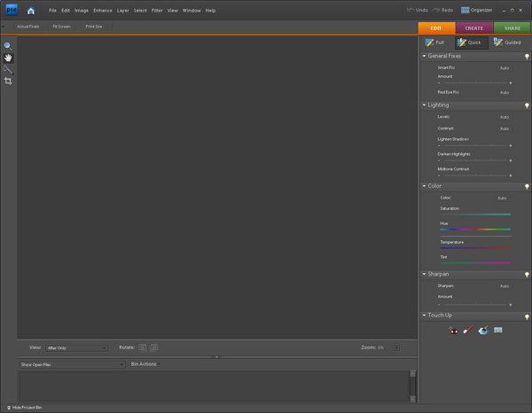
Task: Switch to Guided edit mode
Action: (x=507, y=43)
